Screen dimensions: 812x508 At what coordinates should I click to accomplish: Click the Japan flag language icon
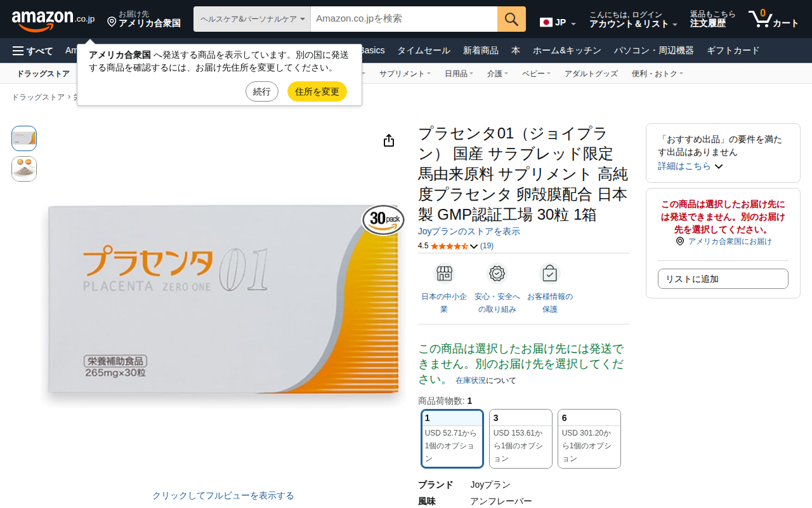tap(546, 22)
